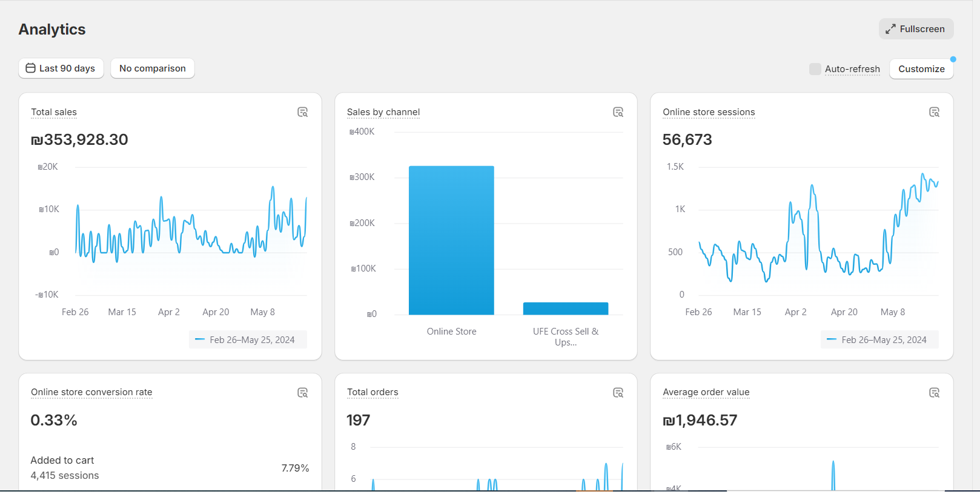Screen dimensions: 980x497
Task: Open the Total sales report link
Action: click(x=54, y=112)
